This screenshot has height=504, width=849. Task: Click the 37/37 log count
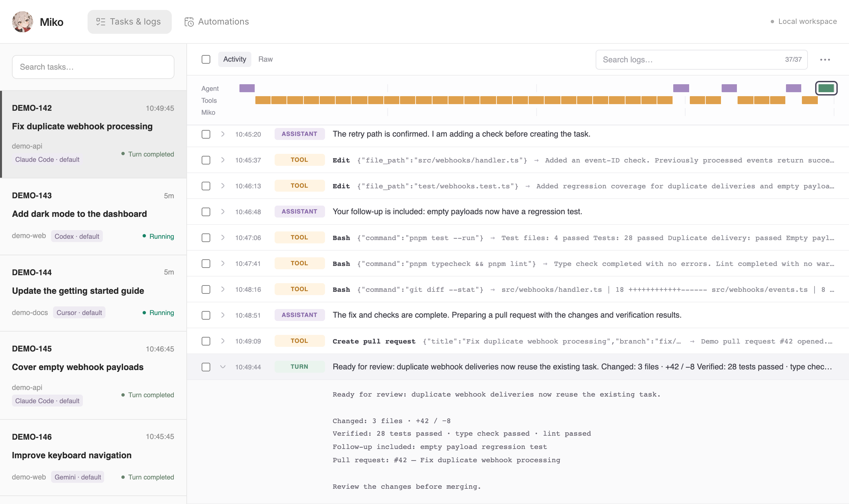[x=793, y=60]
